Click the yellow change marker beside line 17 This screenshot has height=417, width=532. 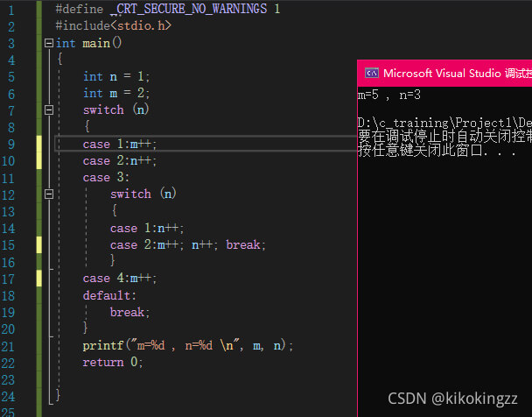click(38, 279)
